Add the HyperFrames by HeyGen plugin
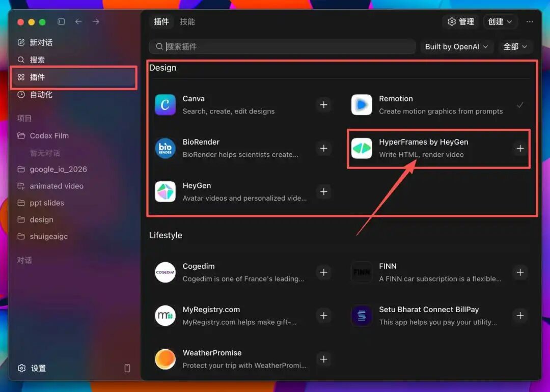This screenshot has width=550, height=392. coord(520,148)
